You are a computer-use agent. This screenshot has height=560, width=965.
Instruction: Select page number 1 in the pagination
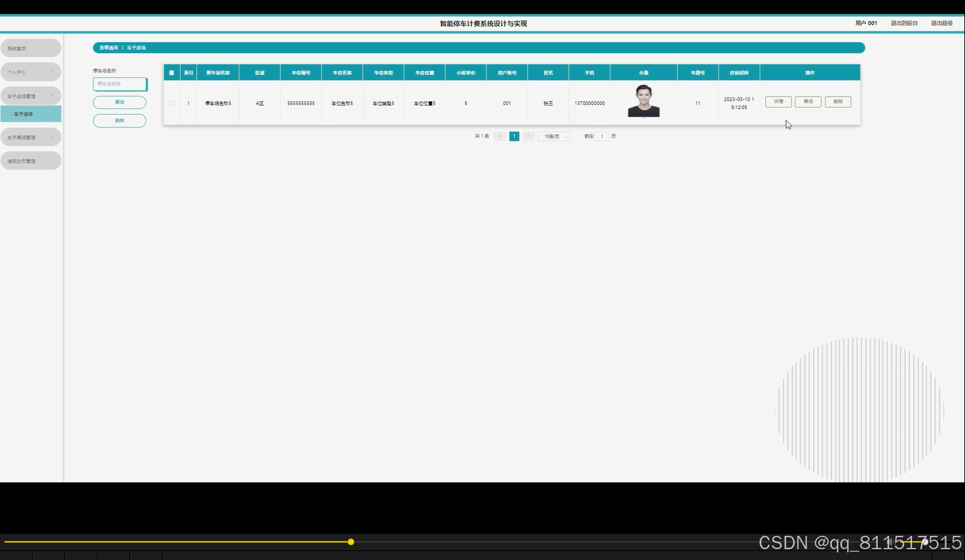514,136
